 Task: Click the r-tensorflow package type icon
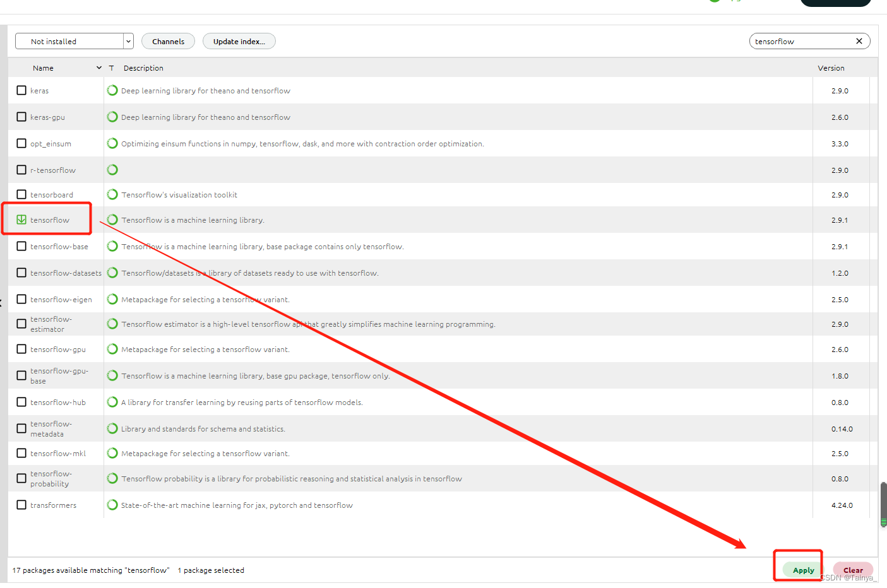[x=112, y=170]
